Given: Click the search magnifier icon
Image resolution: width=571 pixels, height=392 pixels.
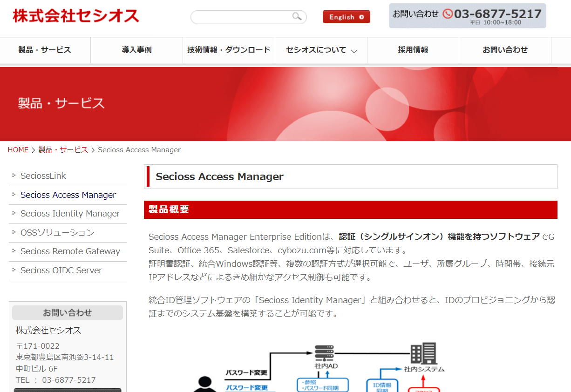Looking at the screenshot, I should (297, 17).
